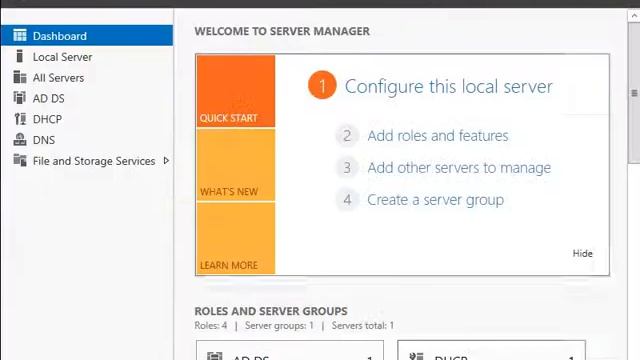The width and height of the screenshot is (640, 360).
Task: Open AD DS from the sidebar
Action: click(87, 98)
